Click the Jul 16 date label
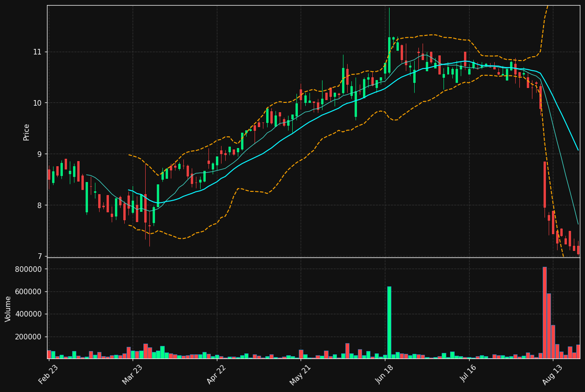Viewport: 585px width, 392px height. (x=468, y=374)
